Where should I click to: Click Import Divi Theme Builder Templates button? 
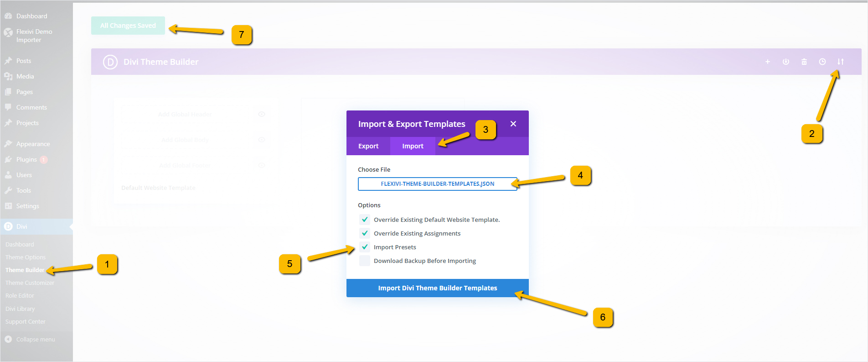437,288
